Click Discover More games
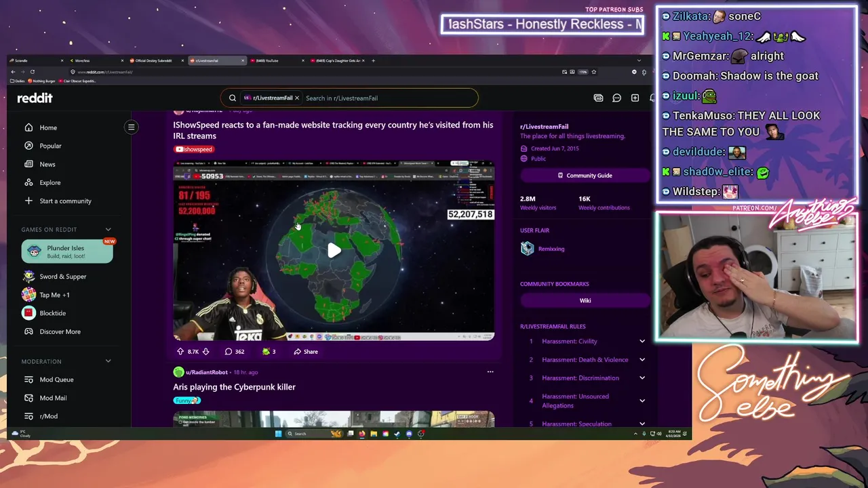 (x=52, y=331)
